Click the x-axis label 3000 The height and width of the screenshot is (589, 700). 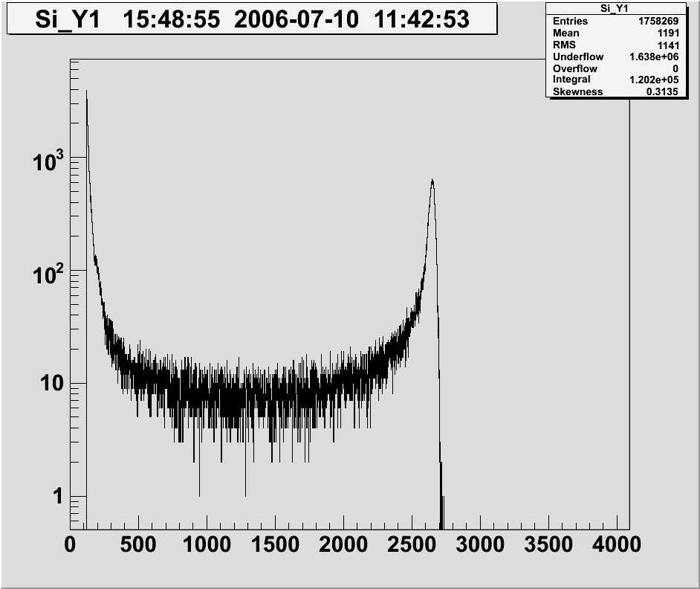(481, 544)
